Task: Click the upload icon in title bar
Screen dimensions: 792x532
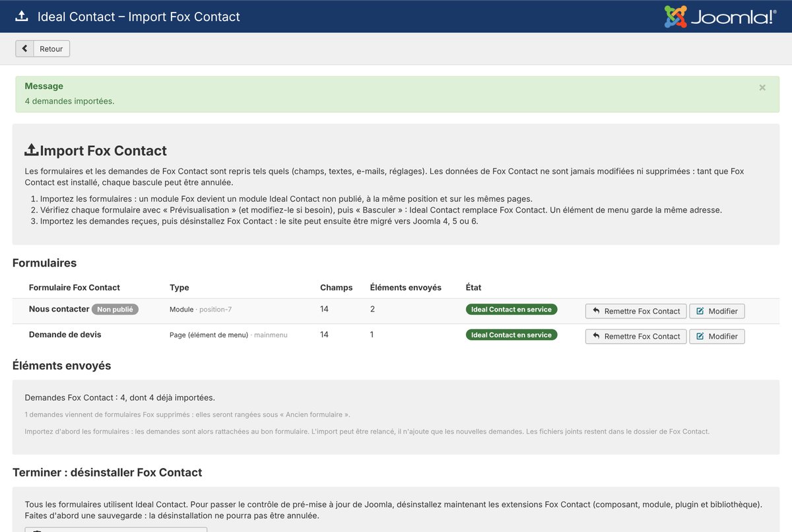Action: point(21,17)
